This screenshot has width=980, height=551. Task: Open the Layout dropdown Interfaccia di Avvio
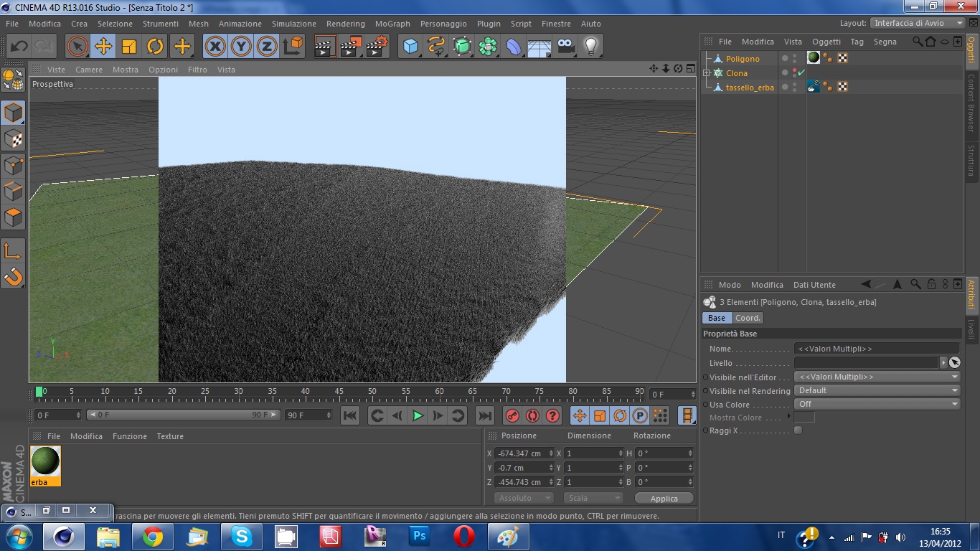(918, 23)
